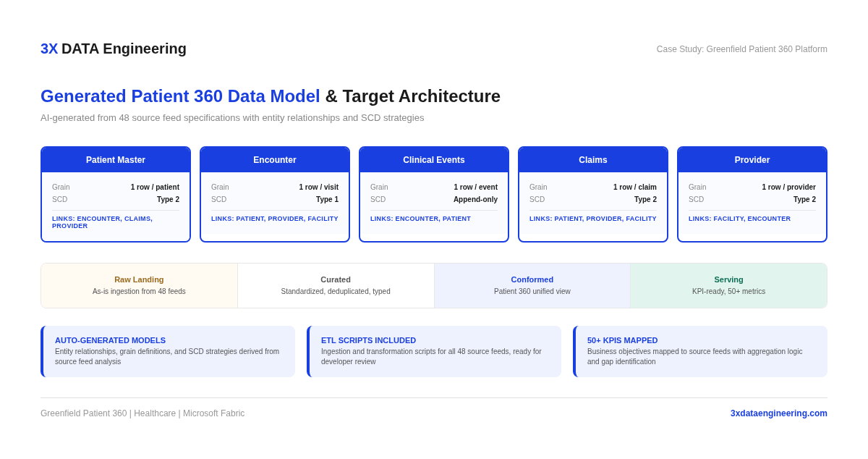
Task: Click the '1 row / event' grain value
Action: pos(476,188)
